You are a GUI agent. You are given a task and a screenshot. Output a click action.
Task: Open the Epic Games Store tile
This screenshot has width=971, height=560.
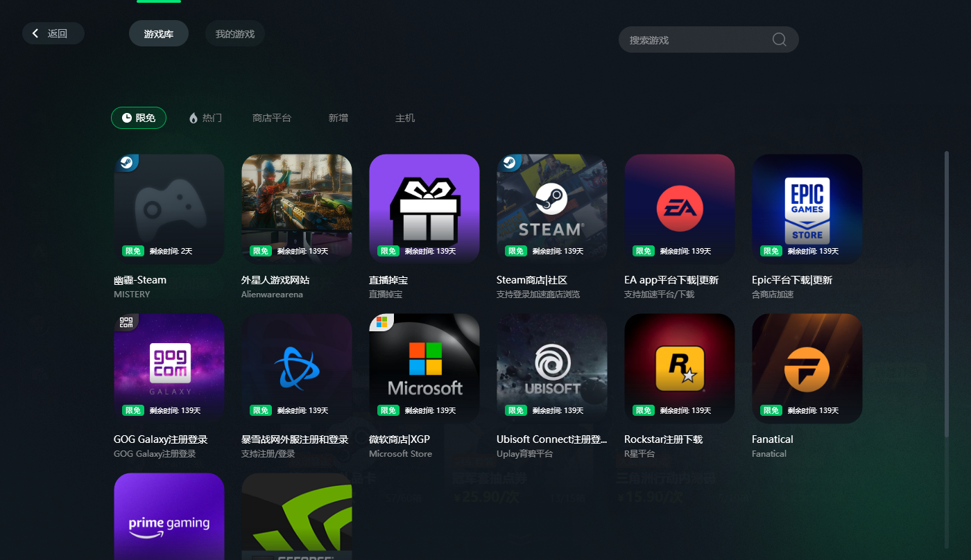pos(807,209)
